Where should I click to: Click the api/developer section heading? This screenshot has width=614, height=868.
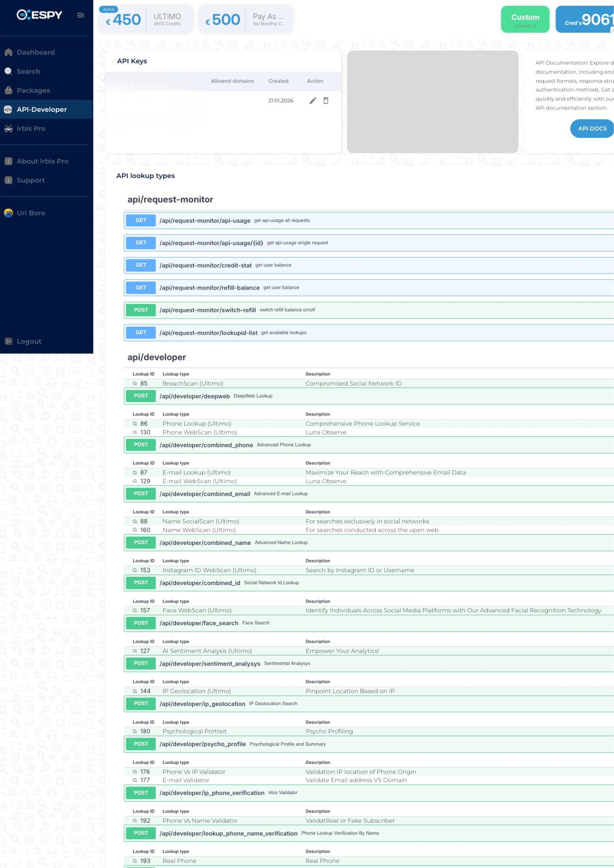(x=157, y=357)
